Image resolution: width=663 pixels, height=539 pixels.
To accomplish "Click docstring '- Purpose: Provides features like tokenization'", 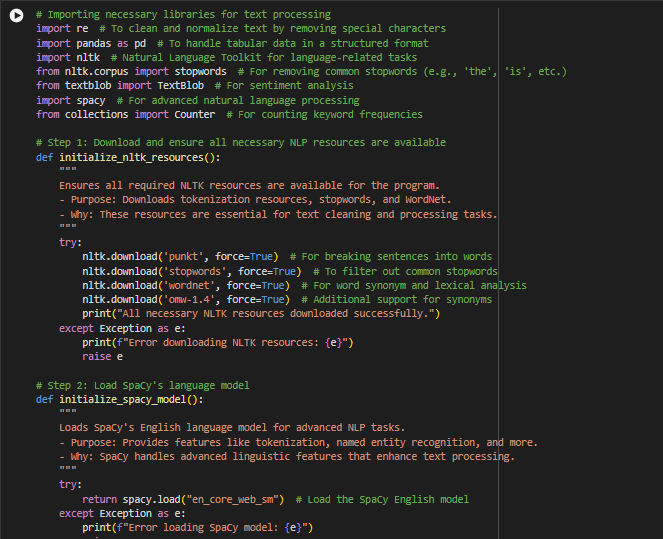I will tap(299, 443).
